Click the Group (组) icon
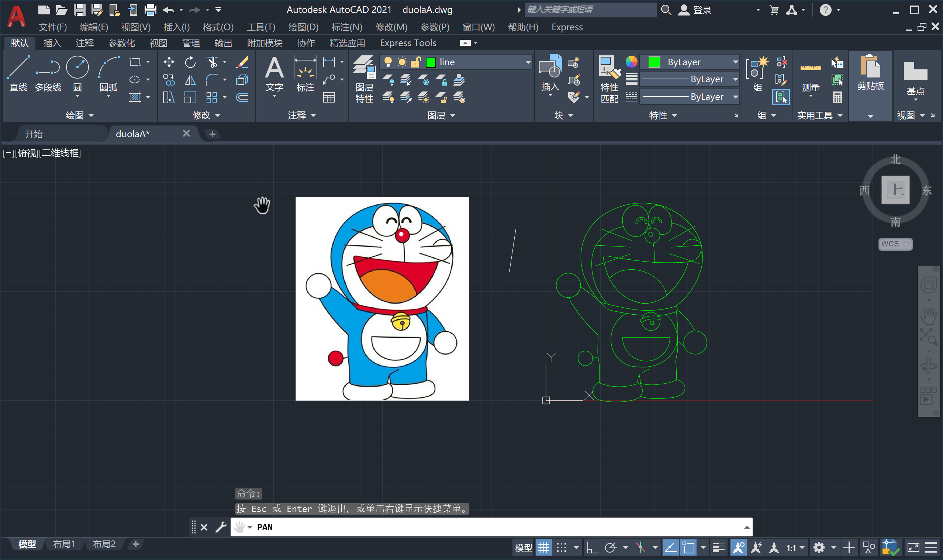943x560 pixels. click(x=758, y=74)
